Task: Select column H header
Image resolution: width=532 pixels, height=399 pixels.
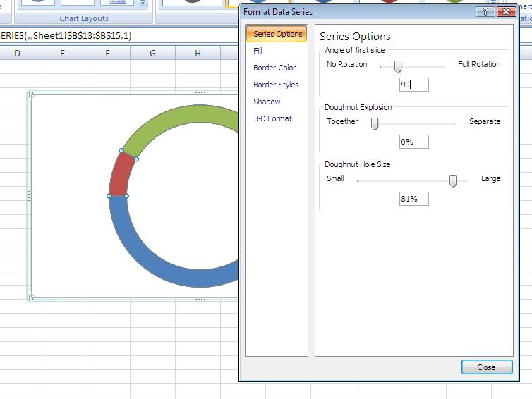Action: (198, 53)
